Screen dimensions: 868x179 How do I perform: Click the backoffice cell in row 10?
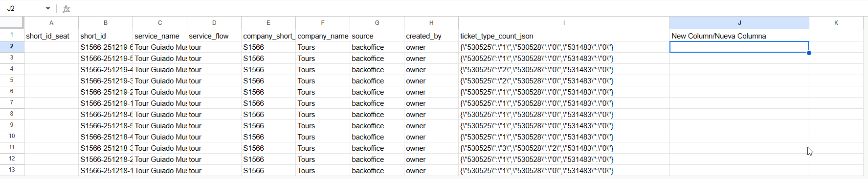coord(377,137)
